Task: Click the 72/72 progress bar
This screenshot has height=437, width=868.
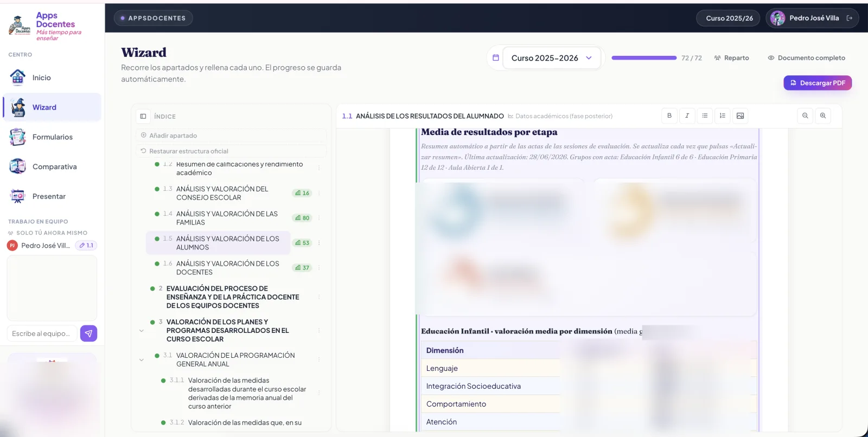Action: click(x=644, y=57)
